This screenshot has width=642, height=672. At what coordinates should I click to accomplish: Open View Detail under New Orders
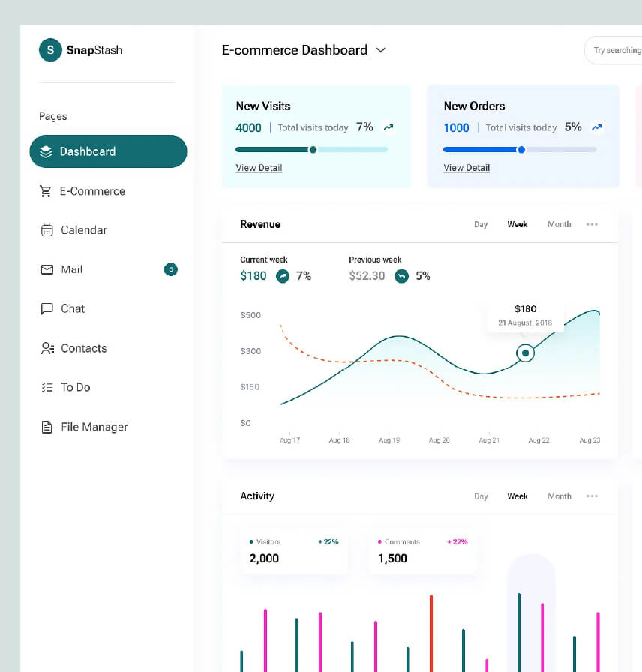click(x=466, y=167)
